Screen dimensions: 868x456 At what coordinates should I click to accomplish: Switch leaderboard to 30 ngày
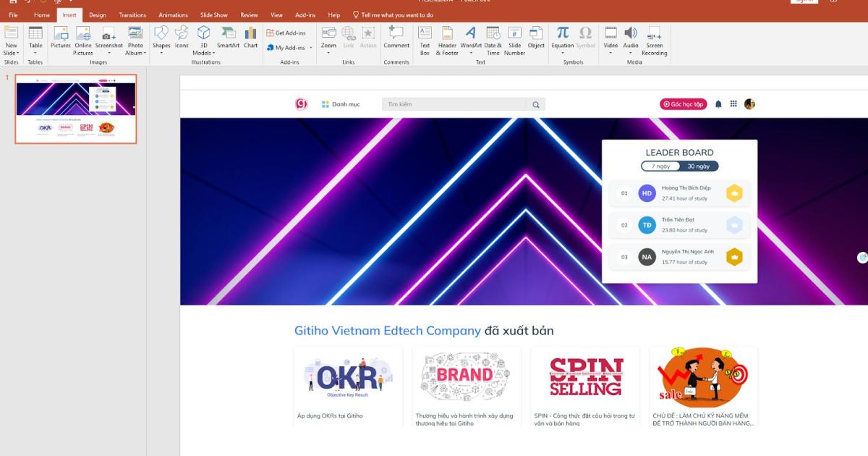(698, 166)
